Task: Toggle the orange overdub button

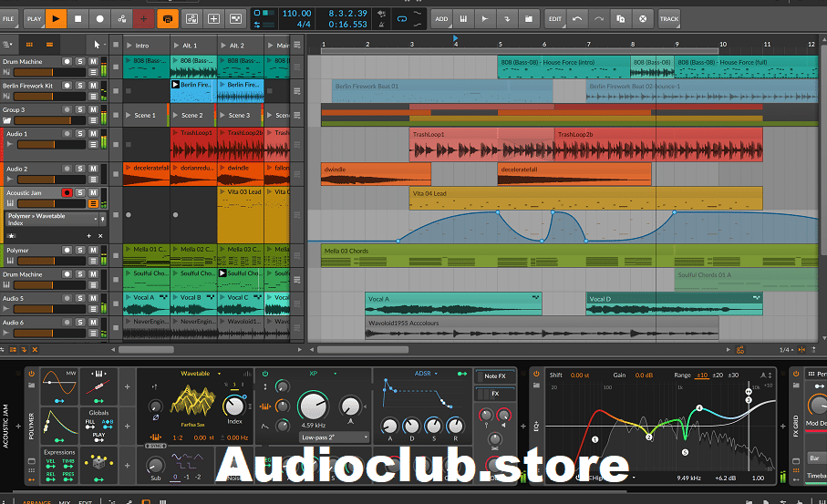Action: point(168,18)
